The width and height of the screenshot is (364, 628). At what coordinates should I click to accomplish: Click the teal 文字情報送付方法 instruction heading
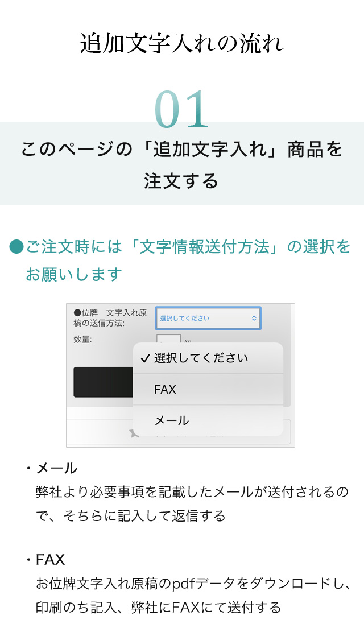tap(188, 261)
